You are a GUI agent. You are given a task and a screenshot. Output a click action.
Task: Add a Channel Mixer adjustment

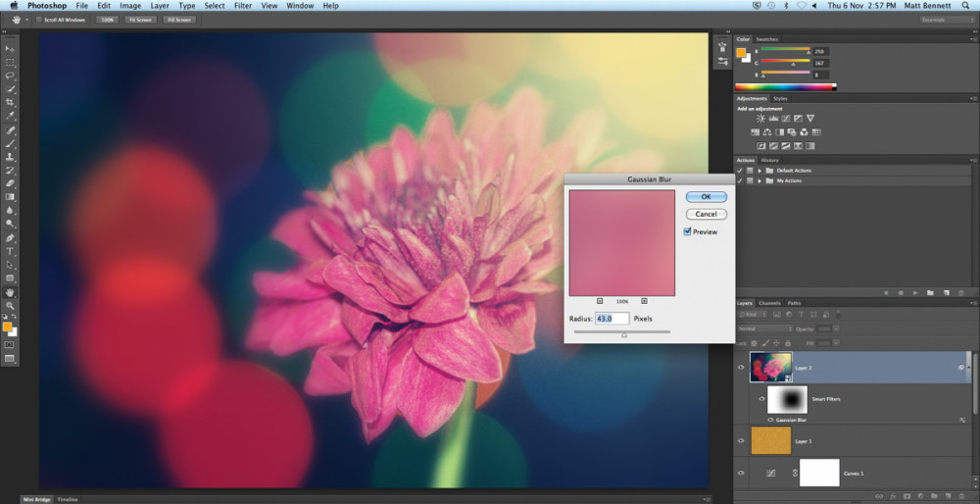(804, 132)
